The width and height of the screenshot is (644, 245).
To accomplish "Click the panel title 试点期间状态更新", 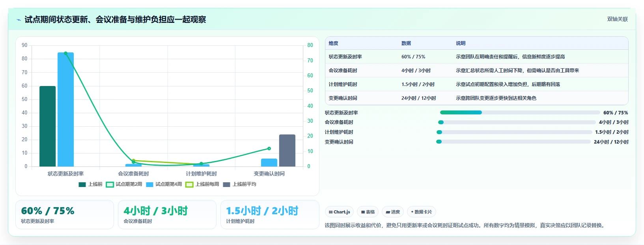I will click(x=115, y=20).
